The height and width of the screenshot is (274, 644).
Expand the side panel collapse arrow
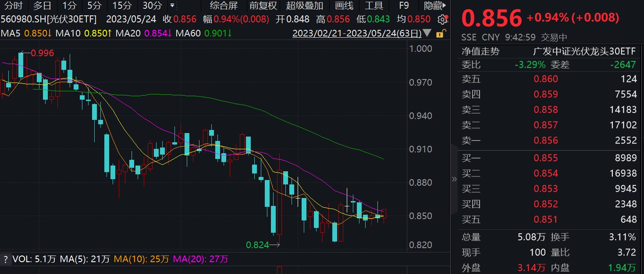point(454,179)
